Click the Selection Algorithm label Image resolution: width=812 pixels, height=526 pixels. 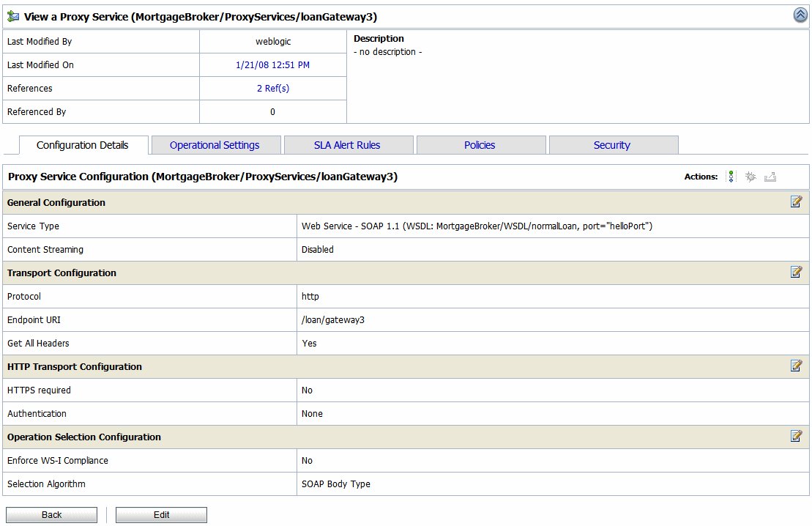coord(46,484)
